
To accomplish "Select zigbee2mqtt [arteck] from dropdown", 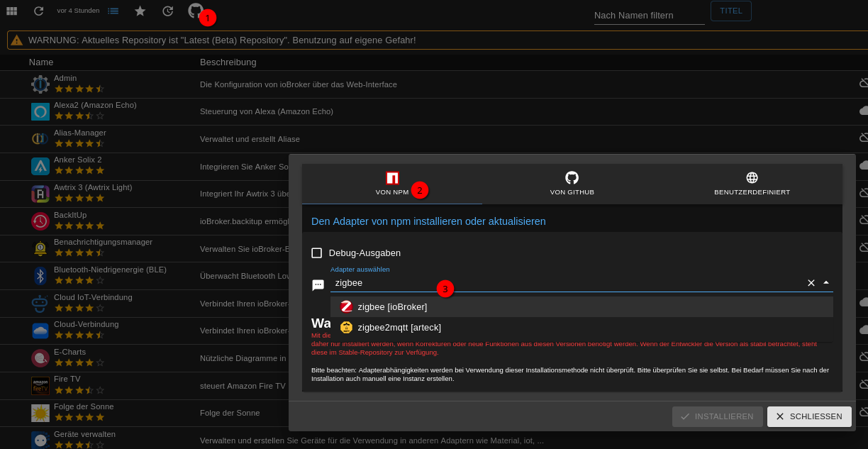I will coord(582,327).
